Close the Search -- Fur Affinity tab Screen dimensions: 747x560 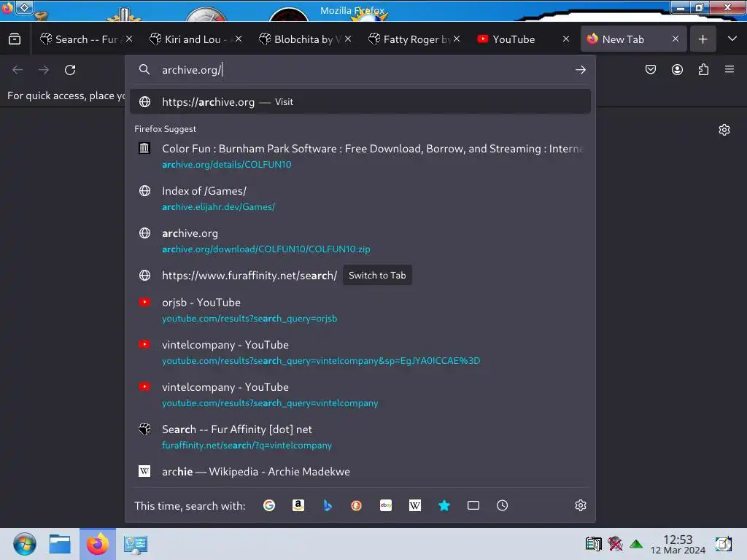pos(129,39)
